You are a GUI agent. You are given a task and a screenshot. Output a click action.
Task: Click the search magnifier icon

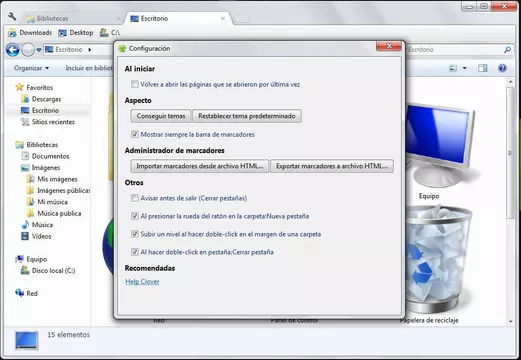coord(507,50)
